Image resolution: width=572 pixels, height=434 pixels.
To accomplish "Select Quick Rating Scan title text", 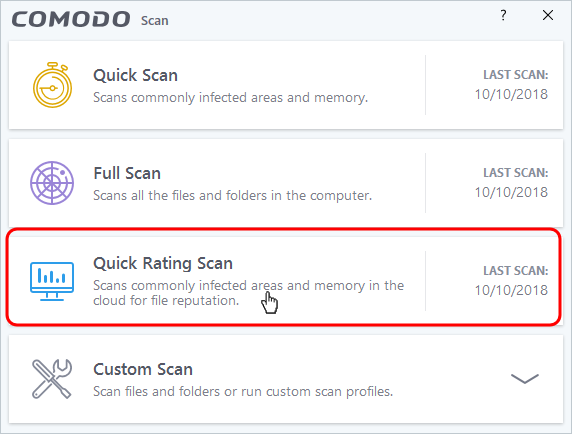I will pyautogui.click(x=163, y=263).
